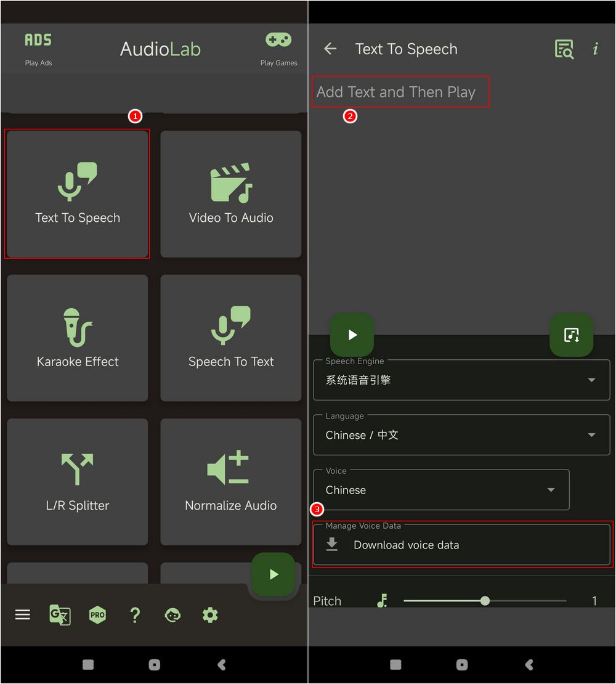Viewport: 616px width, 684px height.
Task: Click the Pitch slider handle
Action: point(485,601)
